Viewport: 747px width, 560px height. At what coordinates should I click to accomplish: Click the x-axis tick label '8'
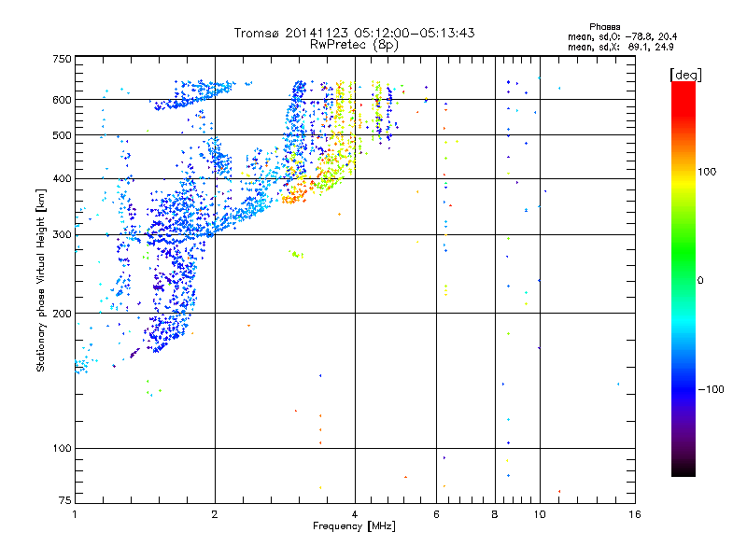pyautogui.click(x=495, y=514)
